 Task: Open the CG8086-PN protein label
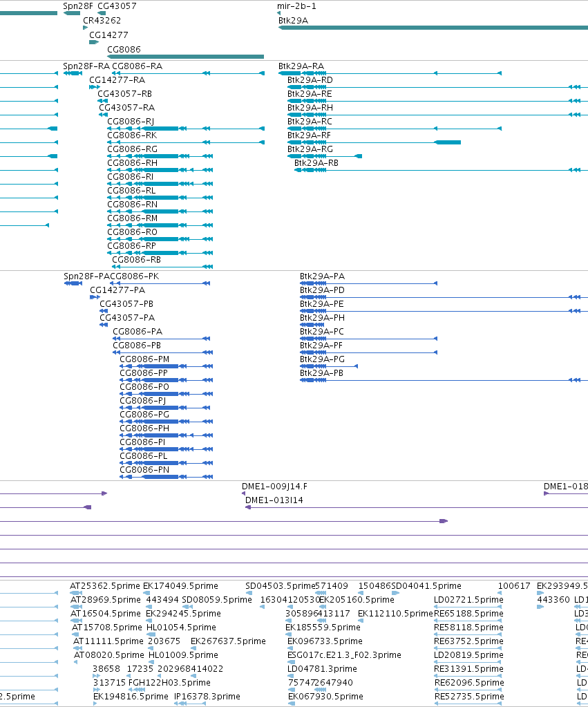pyautogui.click(x=144, y=469)
